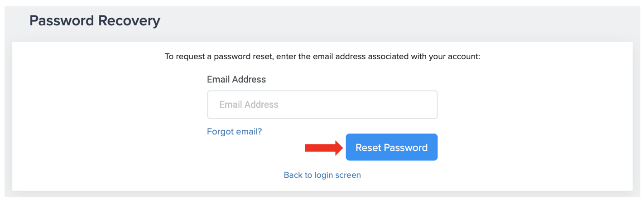Submit the password reset request
This screenshot has height=200, width=644.
[391, 148]
